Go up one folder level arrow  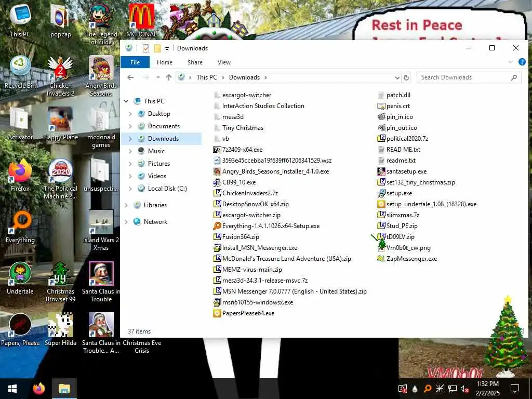pos(169,77)
